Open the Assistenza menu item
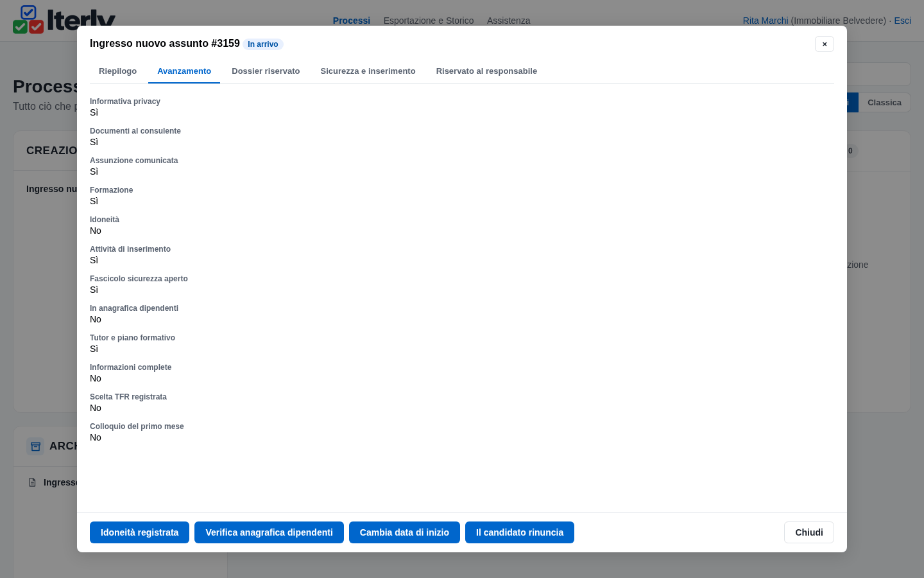 [508, 21]
